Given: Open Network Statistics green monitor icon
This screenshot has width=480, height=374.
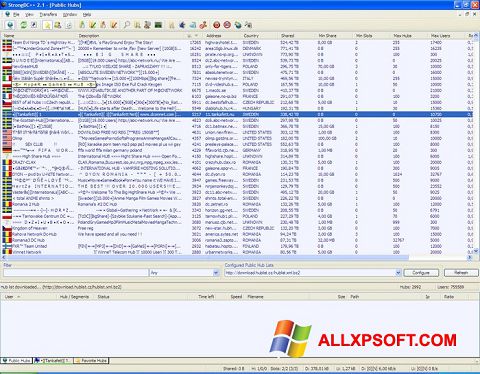Looking at the screenshot, I should tap(158, 25).
